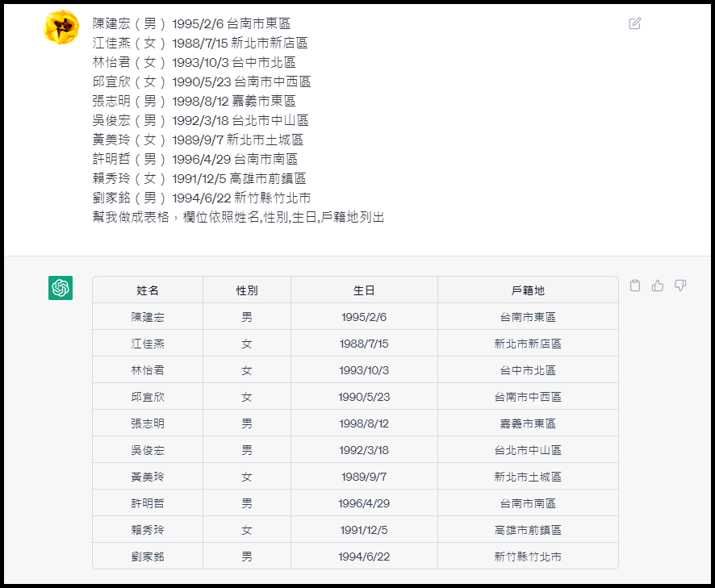This screenshot has width=715, height=588.
Task: Select table cell 江佳燕
Action: tap(148, 344)
